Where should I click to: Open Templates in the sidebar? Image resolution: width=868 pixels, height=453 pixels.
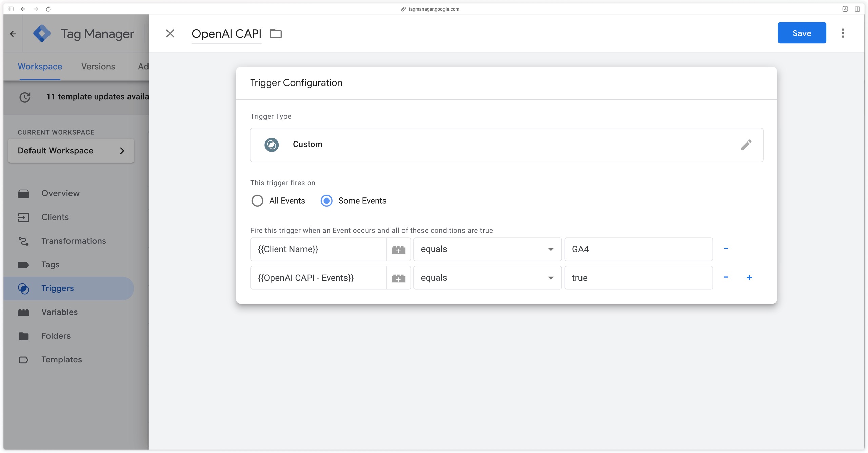tap(61, 360)
